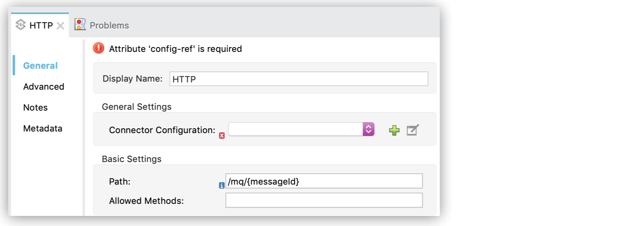Screen dimensions: 644x226
Task: Click the HTTP connector icon in the tab
Action: (20, 25)
